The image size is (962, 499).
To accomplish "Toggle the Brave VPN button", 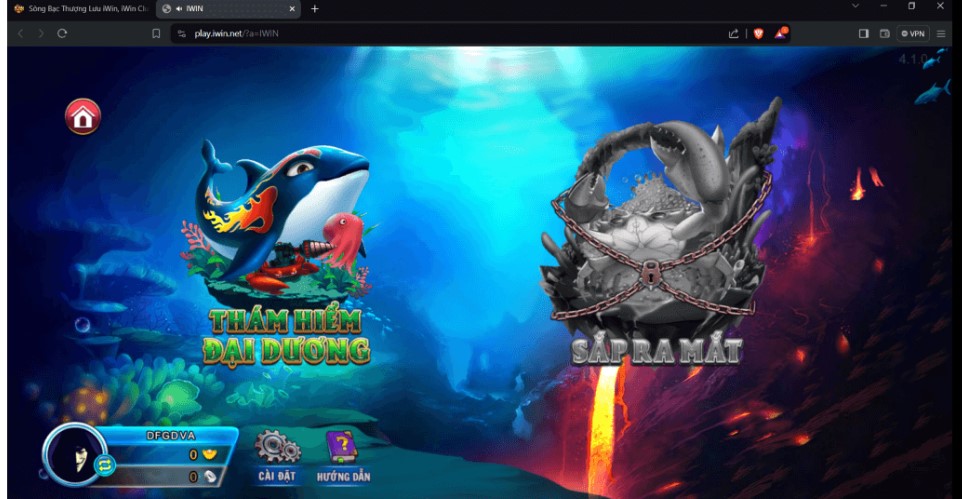I will [x=913, y=33].
